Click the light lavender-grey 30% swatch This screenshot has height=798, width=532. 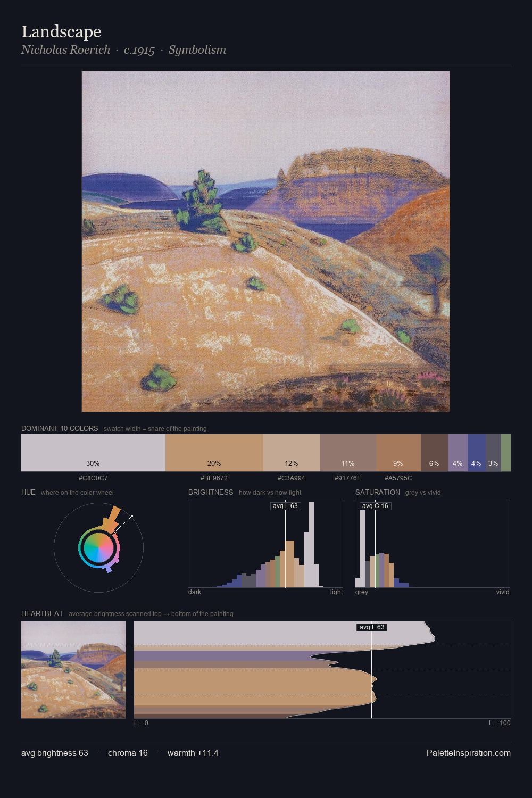pyautogui.click(x=93, y=453)
